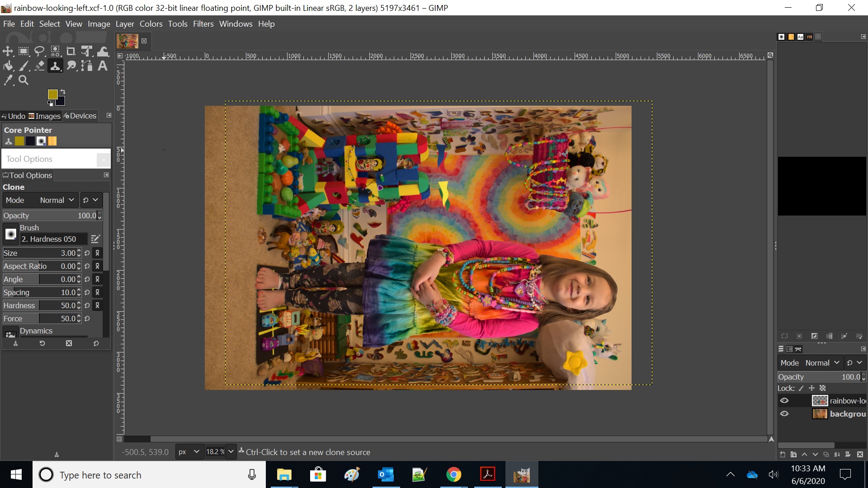Select the Bucket Fill tool
This screenshot has height=488, width=868.
pyautogui.click(x=8, y=66)
